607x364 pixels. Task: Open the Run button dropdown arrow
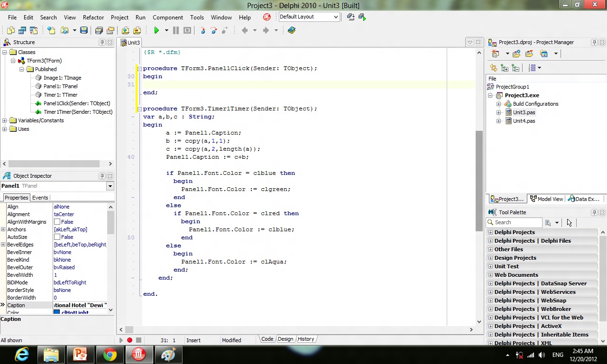166,30
